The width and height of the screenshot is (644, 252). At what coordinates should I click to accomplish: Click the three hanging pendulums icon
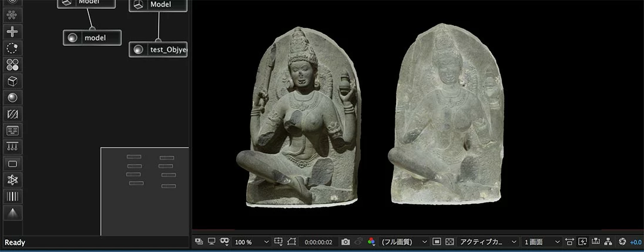pos(12,147)
